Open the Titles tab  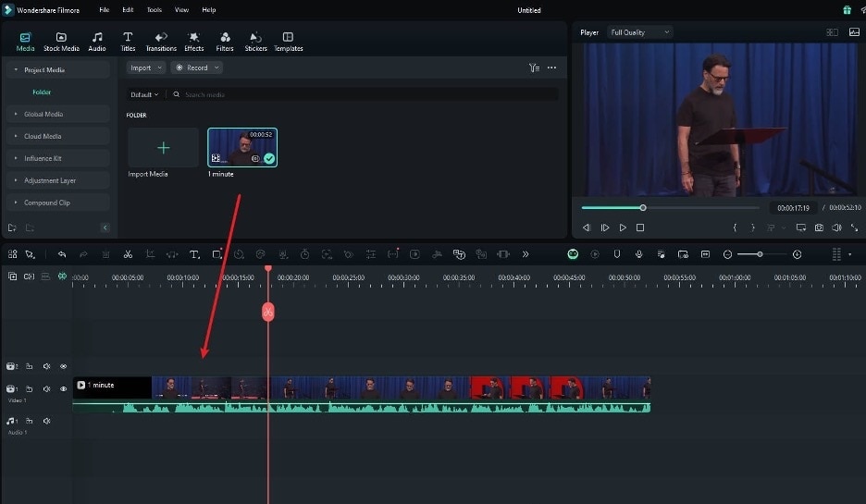128,42
